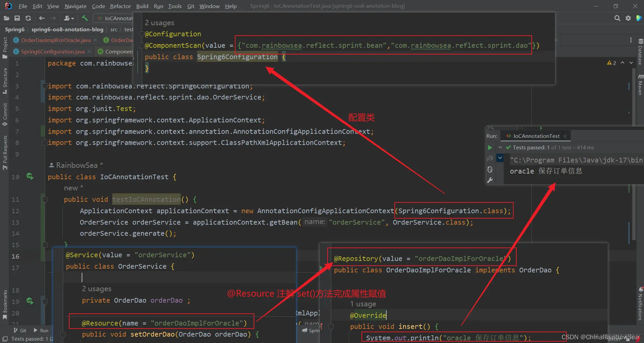Expand the test results tree chevron
This screenshot has width=644, height=343.
tap(500, 148)
